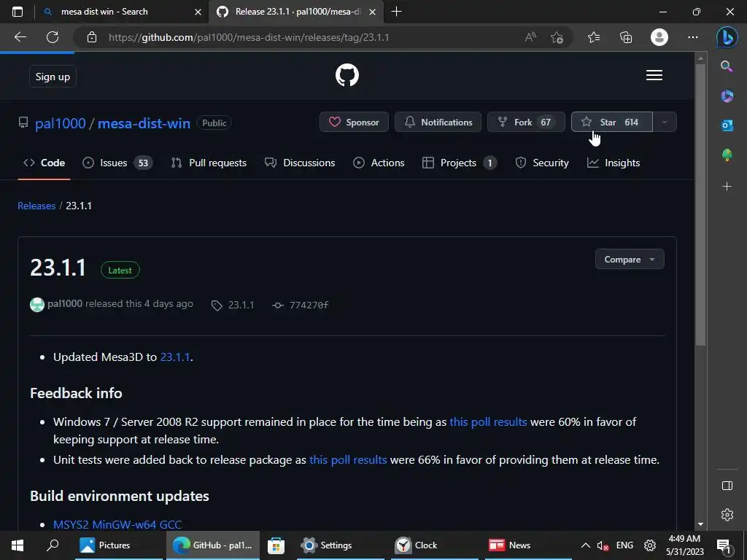This screenshot has height=560, width=747.
Task: Toggle the Read aloud icon
Action: click(530, 37)
